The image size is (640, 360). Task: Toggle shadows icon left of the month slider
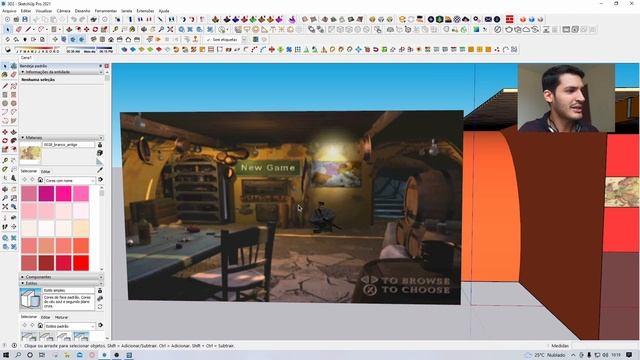coord(7,49)
